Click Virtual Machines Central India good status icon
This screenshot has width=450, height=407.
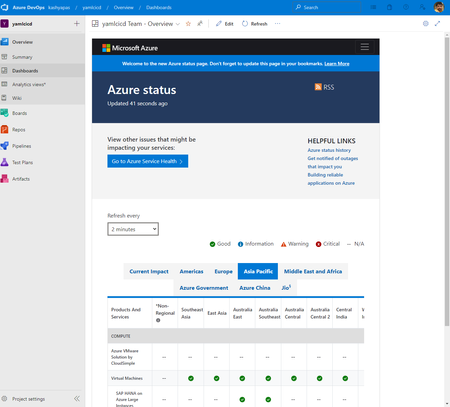[345, 378]
